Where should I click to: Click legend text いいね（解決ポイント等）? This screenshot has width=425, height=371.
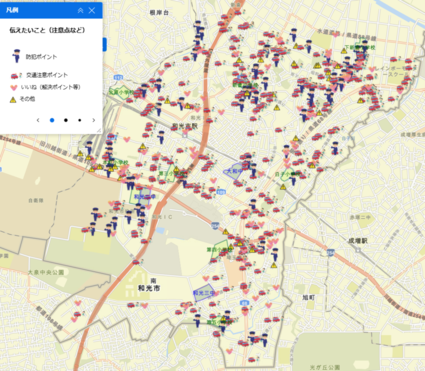pyautogui.click(x=51, y=87)
